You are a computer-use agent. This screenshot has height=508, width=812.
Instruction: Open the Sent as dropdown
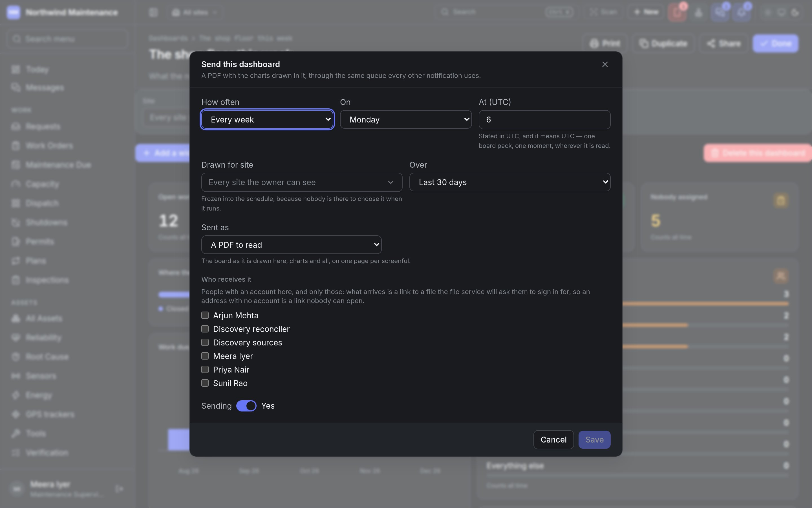(291, 245)
